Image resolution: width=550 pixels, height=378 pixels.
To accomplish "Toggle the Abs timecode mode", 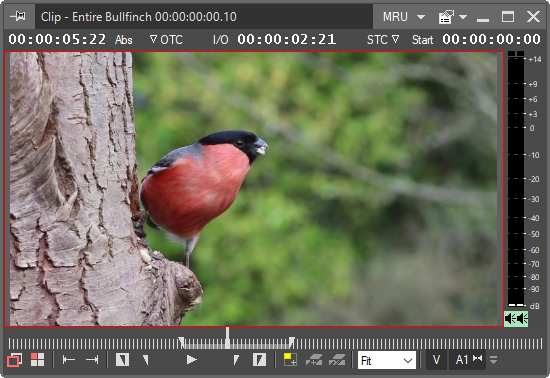I will pos(123,40).
